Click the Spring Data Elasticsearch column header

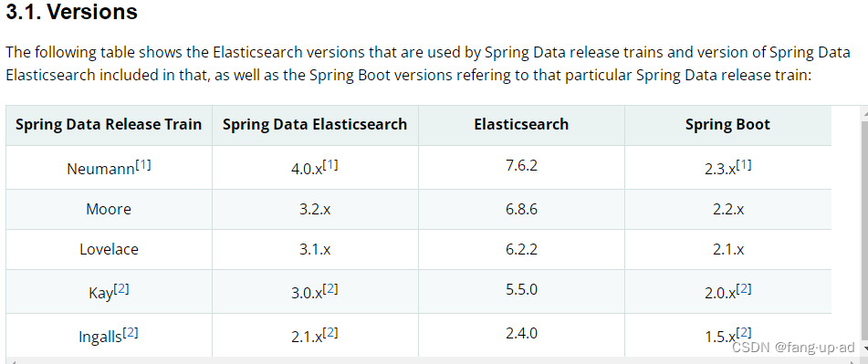click(x=315, y=124)
